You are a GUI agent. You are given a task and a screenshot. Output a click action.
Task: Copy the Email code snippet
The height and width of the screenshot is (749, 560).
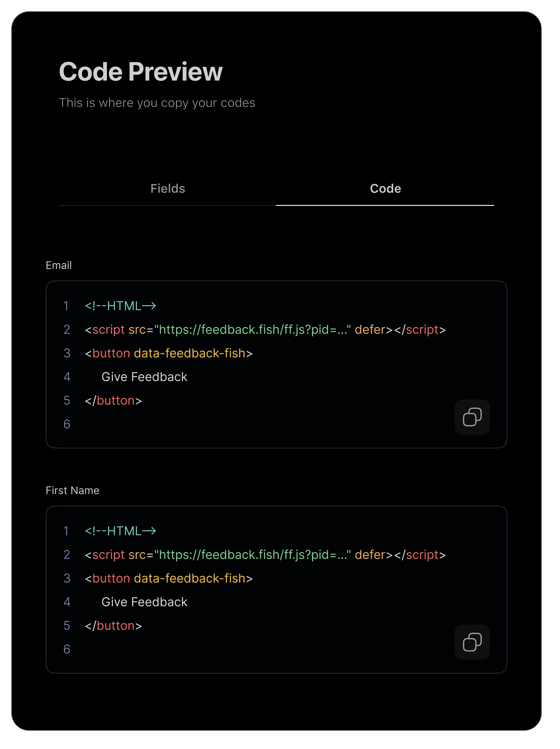click(x=472, y=417)
